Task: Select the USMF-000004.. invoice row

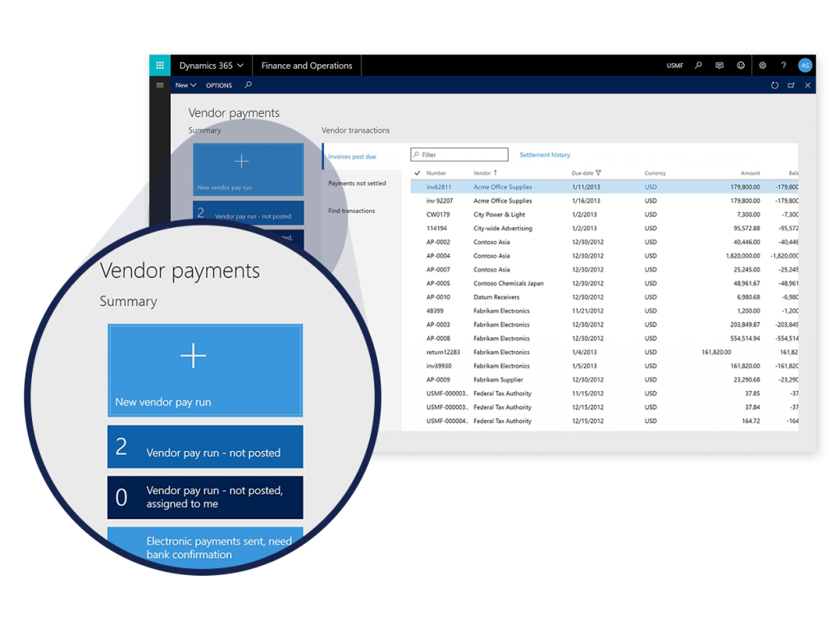Action: [x=605, y=422]
